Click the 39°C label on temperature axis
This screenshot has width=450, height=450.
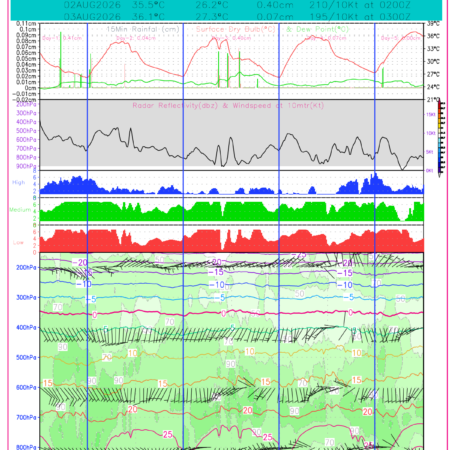tap(433, 24)
